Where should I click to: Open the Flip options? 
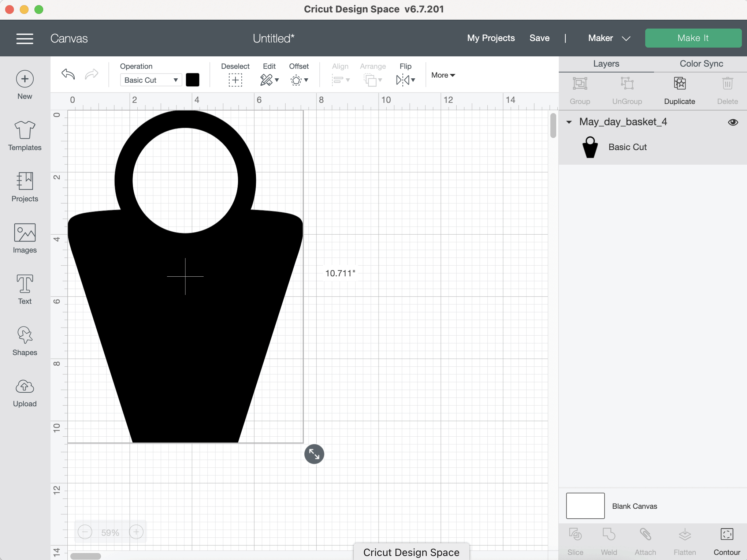coord(405,80)
